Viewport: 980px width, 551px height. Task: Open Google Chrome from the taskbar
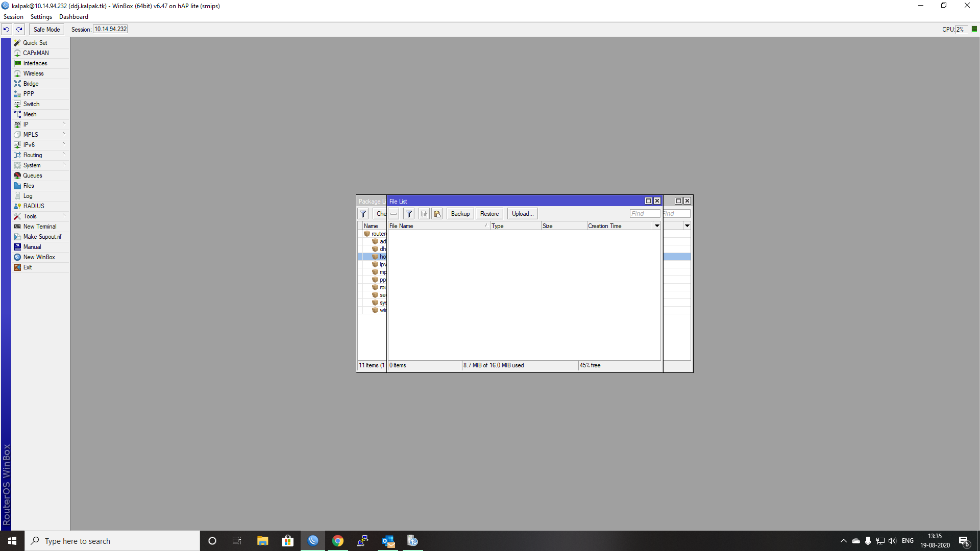[x=338, y=540]
